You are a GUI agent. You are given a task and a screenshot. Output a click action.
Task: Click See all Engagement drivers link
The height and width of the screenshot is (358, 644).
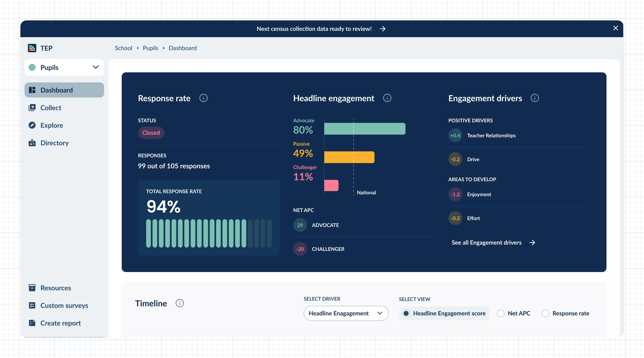coord(493,242)
